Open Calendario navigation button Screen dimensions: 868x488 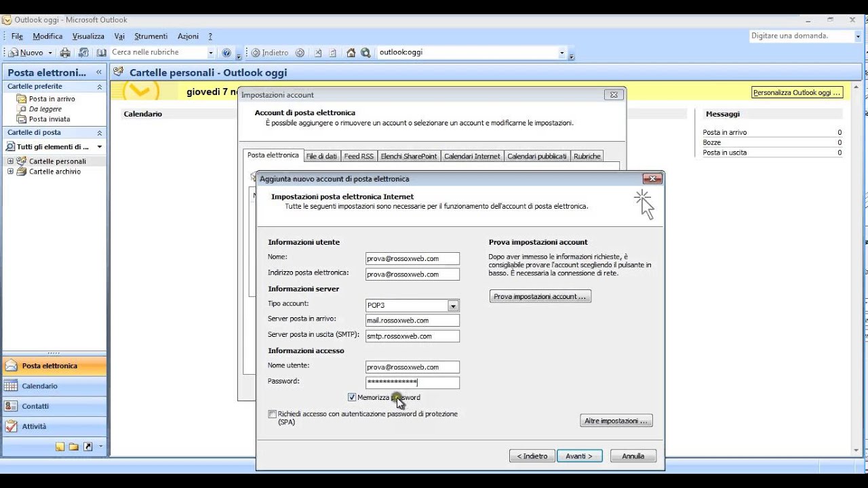tap(54, 386)
